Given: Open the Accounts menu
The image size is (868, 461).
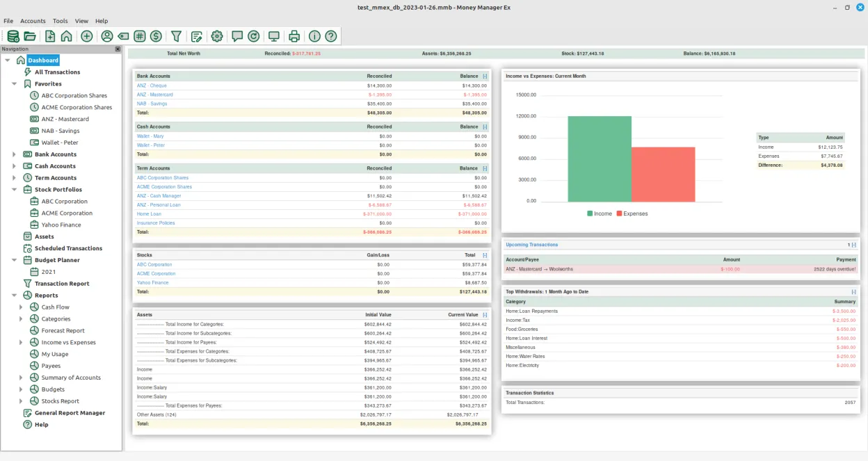Looking at the screenshot, I should [x=33, y=21].
